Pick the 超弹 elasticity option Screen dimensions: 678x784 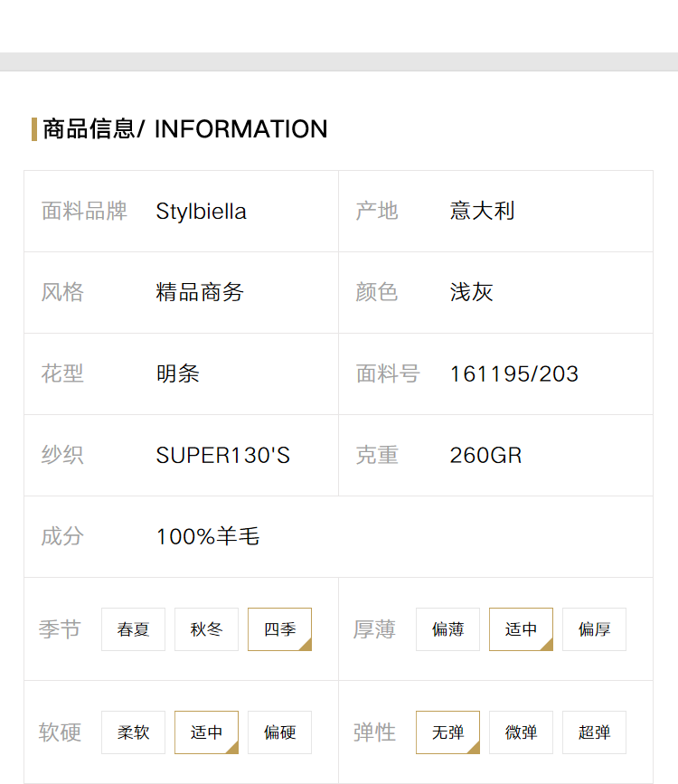pyautogui.click(x=594, y=732)
